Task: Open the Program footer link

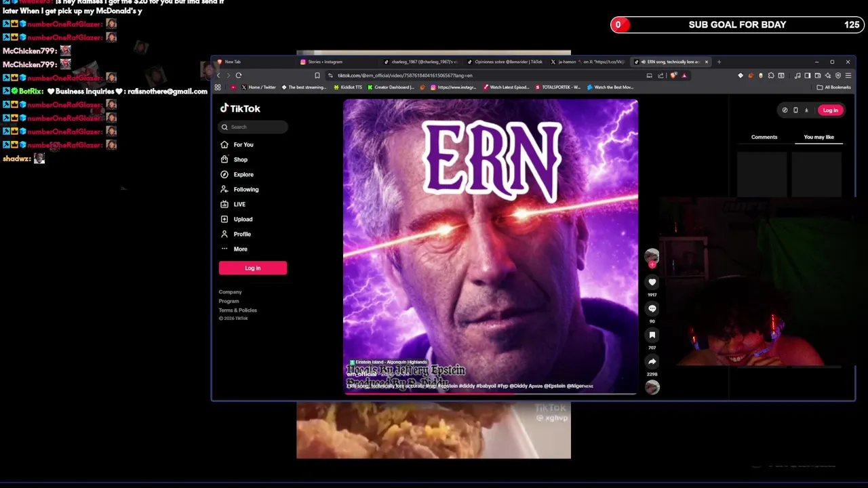Action: (x=229, y=301)
